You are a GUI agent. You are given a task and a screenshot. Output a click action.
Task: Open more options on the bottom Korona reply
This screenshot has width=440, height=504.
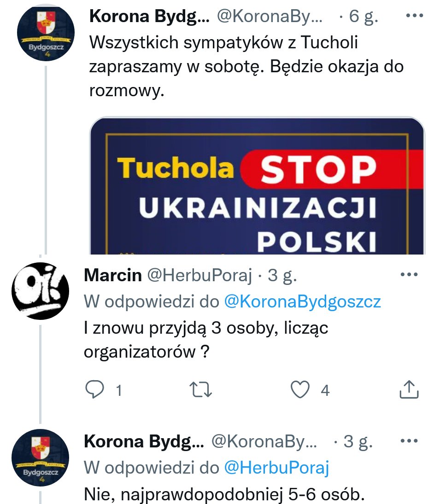click(x=409, y=441)
